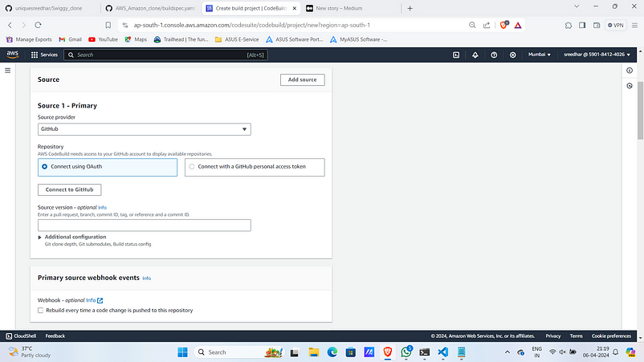
Task: Open Webhook info external link icon
Action: coord(100,300)
